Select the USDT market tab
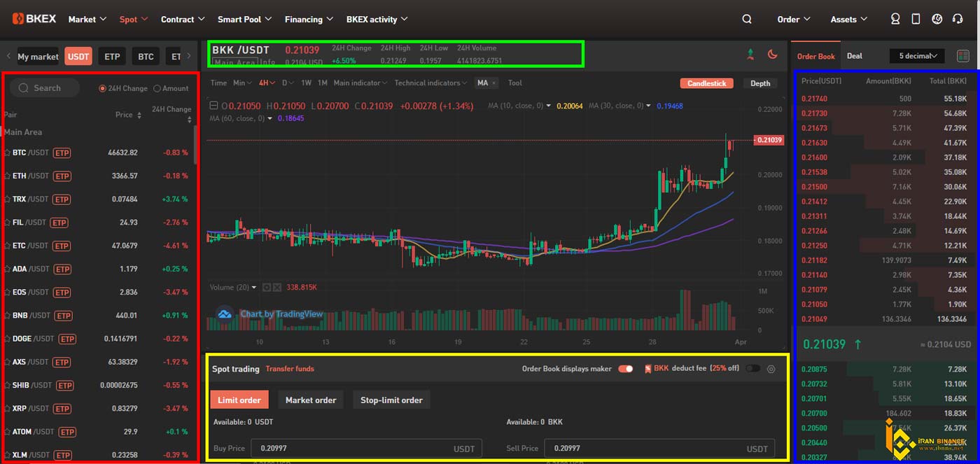Viewport: 980px width, 464px height. coord(78,57)
